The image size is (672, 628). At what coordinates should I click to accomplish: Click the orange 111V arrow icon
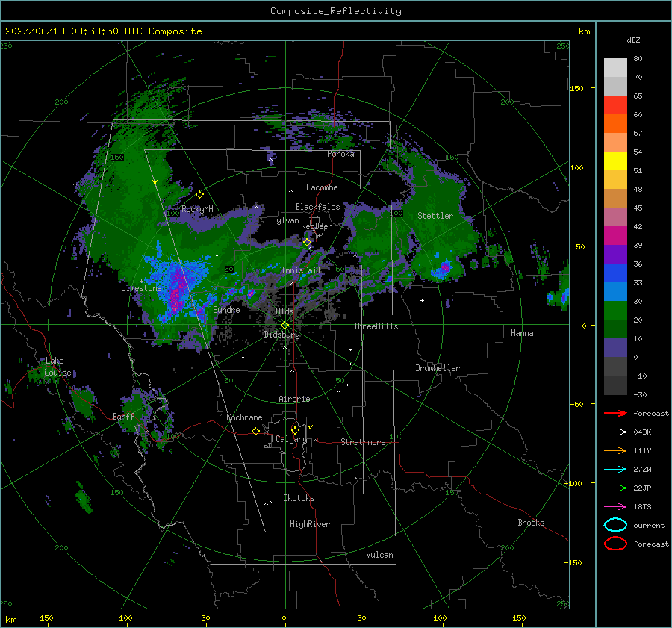click(615, 450)
